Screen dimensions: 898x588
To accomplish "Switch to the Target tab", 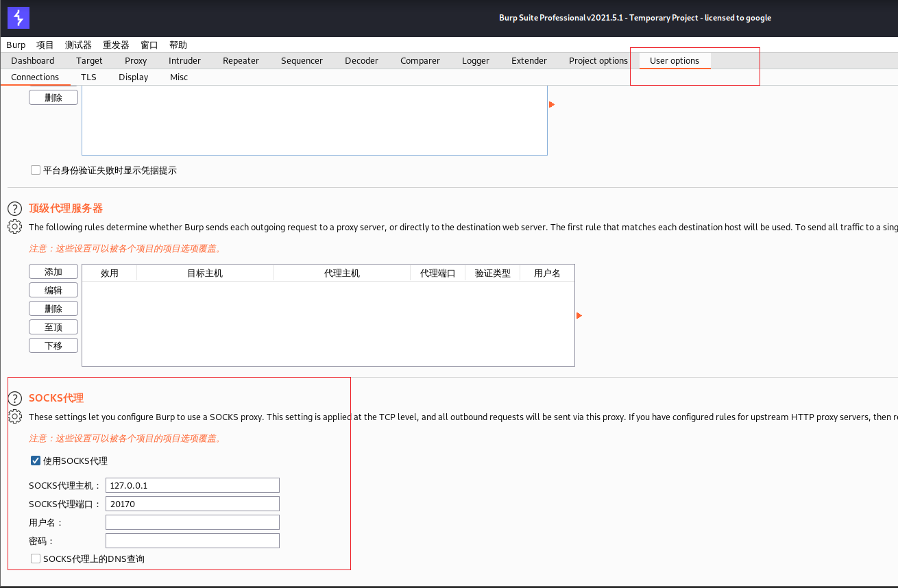I will coord(90,60).
